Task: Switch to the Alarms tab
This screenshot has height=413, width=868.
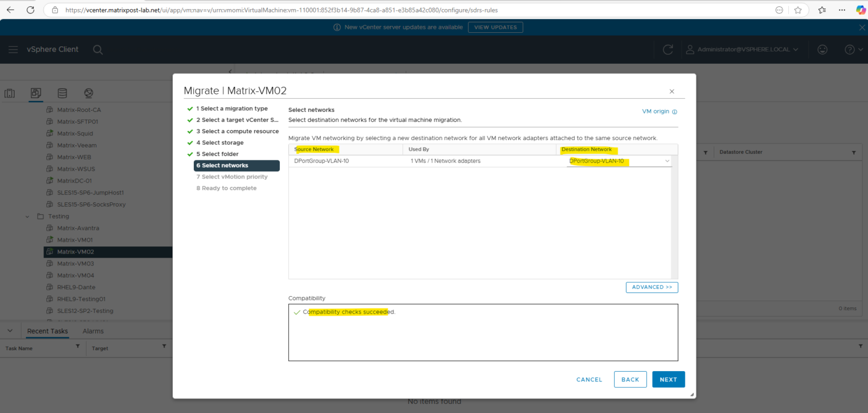Action: click(92, 331)
